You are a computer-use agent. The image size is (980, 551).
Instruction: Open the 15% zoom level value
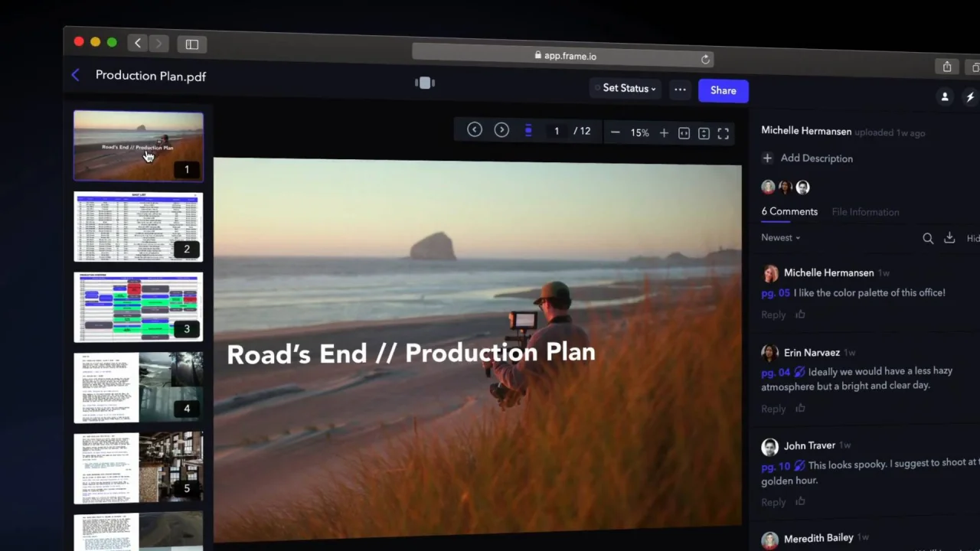click(x=639, y=133)
